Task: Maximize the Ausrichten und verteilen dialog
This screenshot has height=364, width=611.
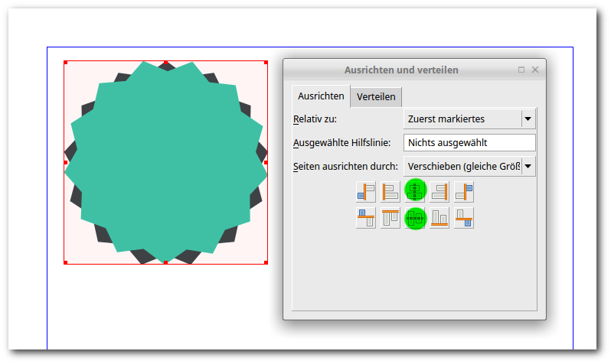Action: (521, 70)
